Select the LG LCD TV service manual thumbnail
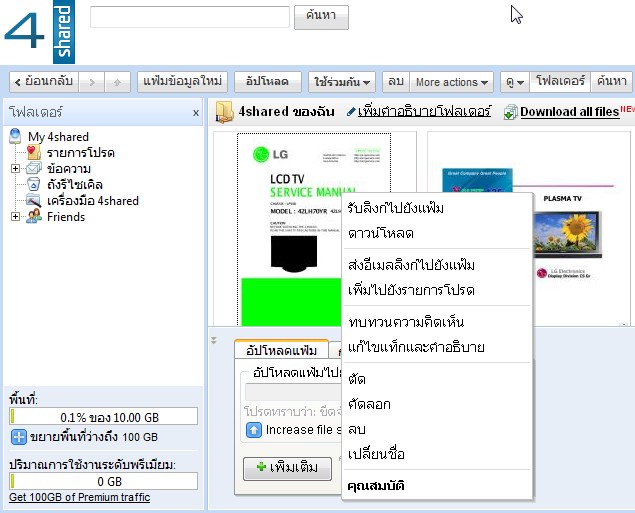Viewport: 635px width, 513px height. pos(314,229)
